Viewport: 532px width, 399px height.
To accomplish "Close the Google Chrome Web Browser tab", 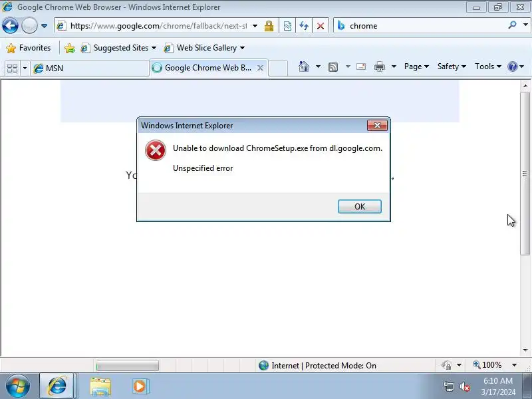I will coord(260,68).
